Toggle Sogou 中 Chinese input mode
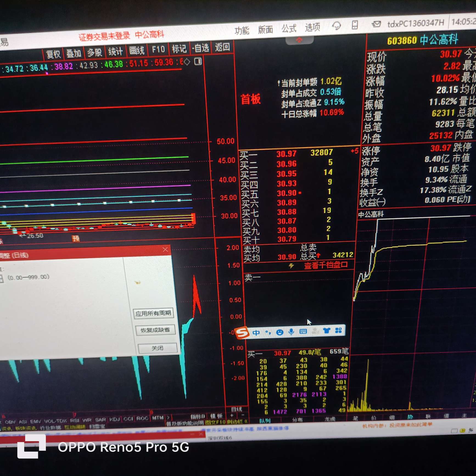 [x=256, y=333]
